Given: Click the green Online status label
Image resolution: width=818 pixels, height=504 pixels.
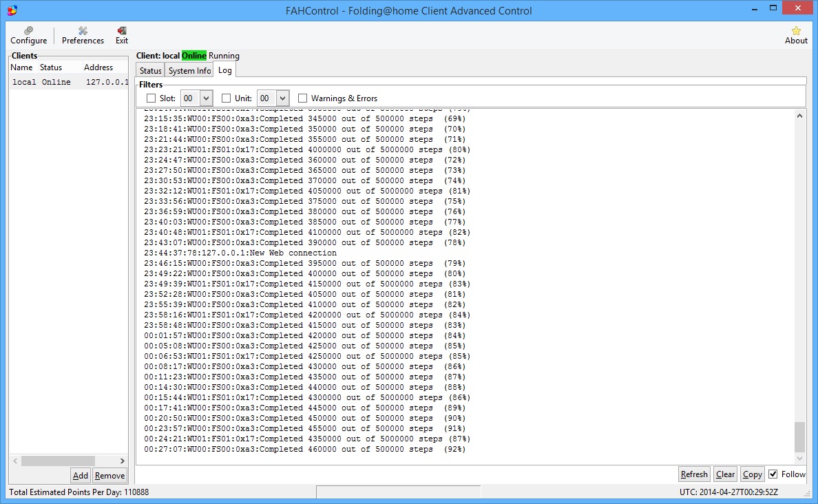Looking at the screenshot, I should pos(194,55).
